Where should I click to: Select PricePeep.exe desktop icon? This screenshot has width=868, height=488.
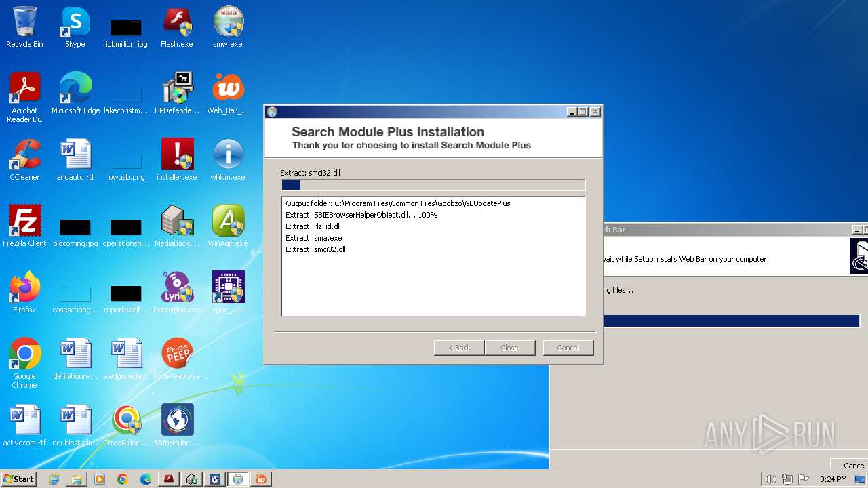coord(177,359)
